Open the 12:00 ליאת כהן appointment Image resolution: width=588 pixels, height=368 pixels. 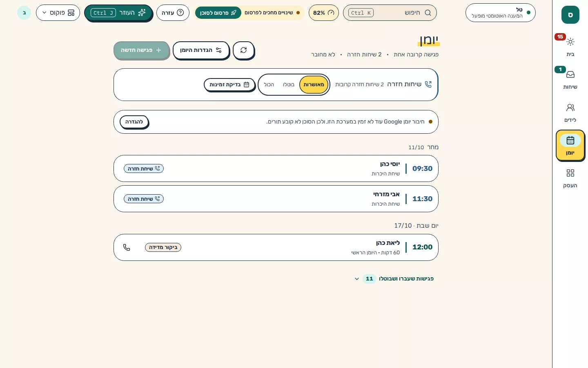point(276,247)
